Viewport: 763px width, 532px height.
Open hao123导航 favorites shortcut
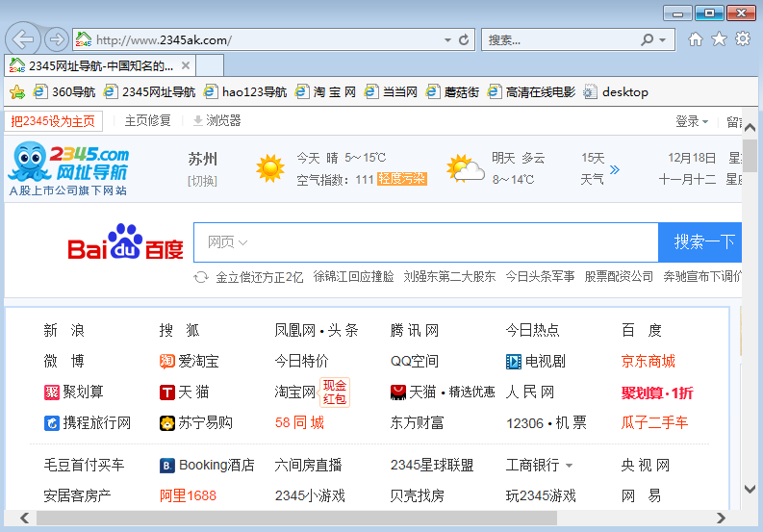click(244, 92)
